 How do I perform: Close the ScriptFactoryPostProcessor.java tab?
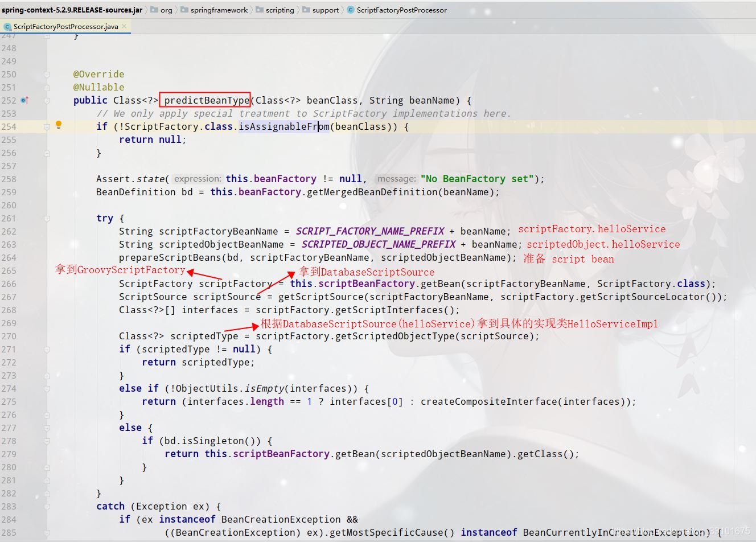[124, 26]
